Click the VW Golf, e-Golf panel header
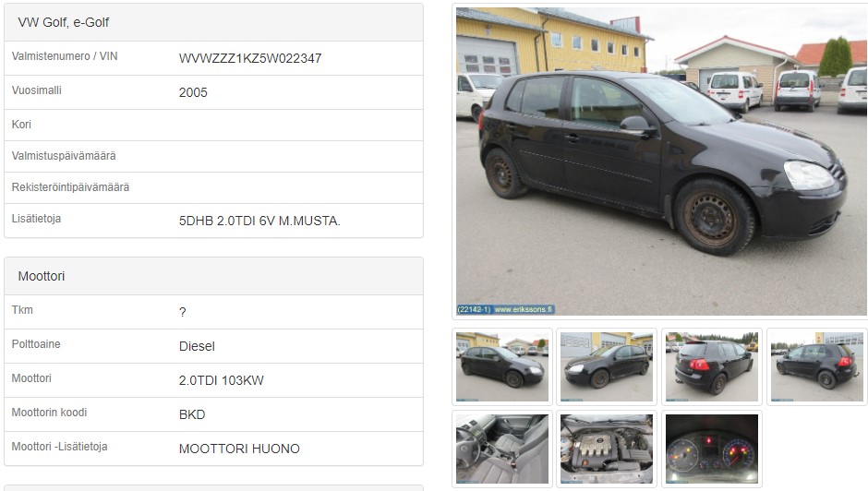Viewport: 868px width, 491px height. point(213,23)
